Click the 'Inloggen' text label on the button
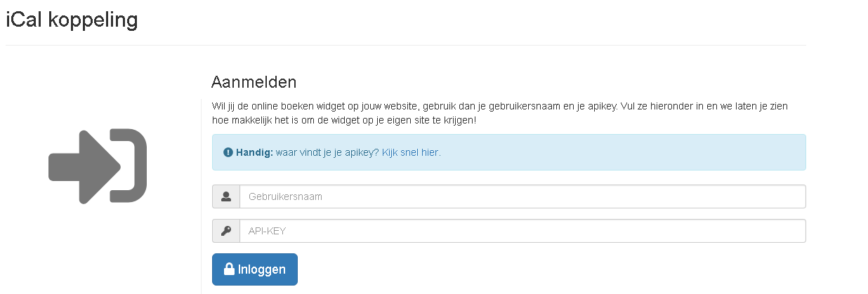The width and height of the screenshot is (868, 294). [262, 269]
